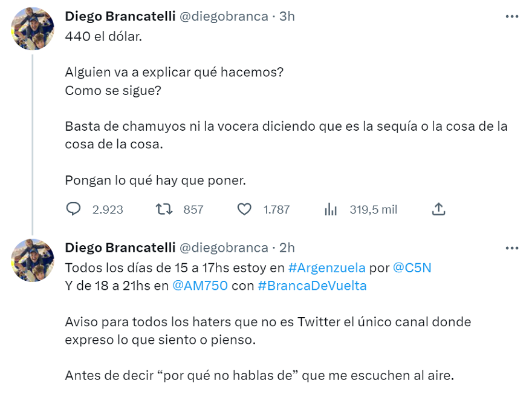This screenshot has width=532, height=400.
Task: Share the '440 el dólar' tweet
Action: pyautogui.click(x=439, y=209)
